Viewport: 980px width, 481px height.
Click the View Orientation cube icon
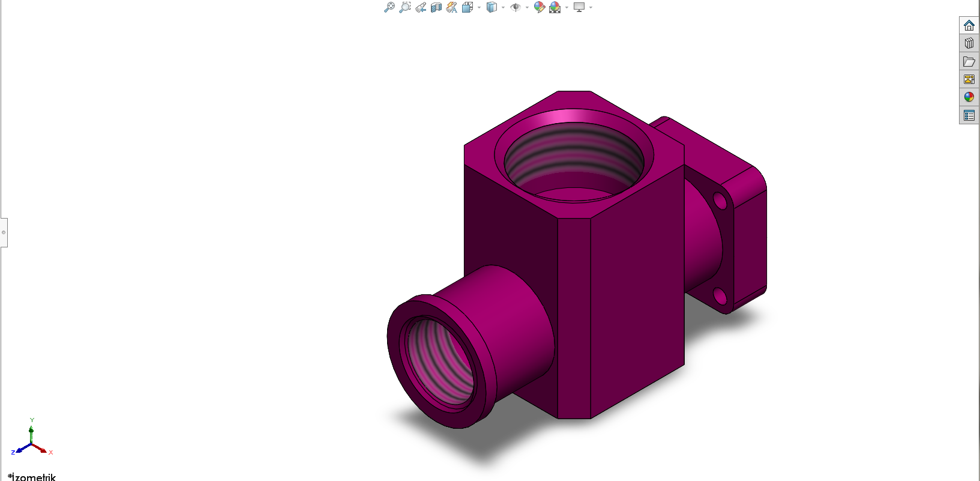point(467,7)
